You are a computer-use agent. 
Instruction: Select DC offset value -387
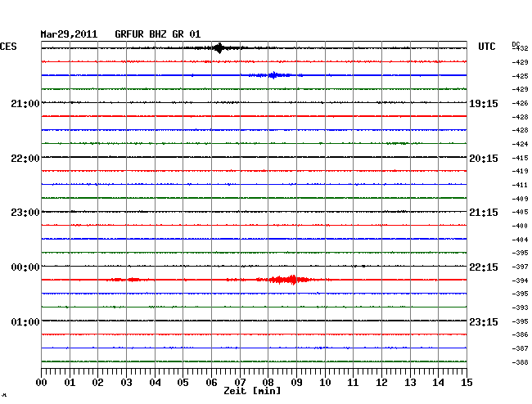520,348
